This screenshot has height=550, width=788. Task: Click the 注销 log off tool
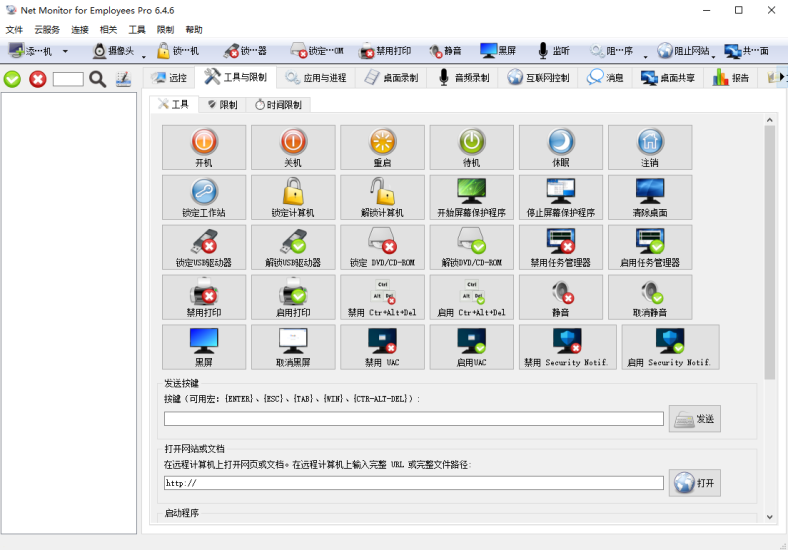coord(650,147)
